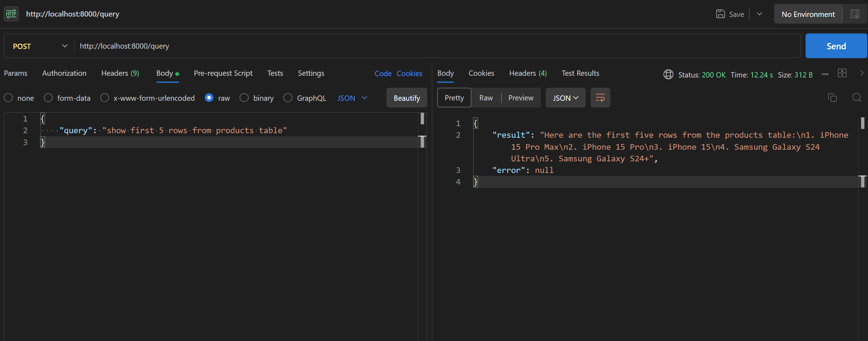Select the response Body tab

pyautogui.click(x=446, y=73)
